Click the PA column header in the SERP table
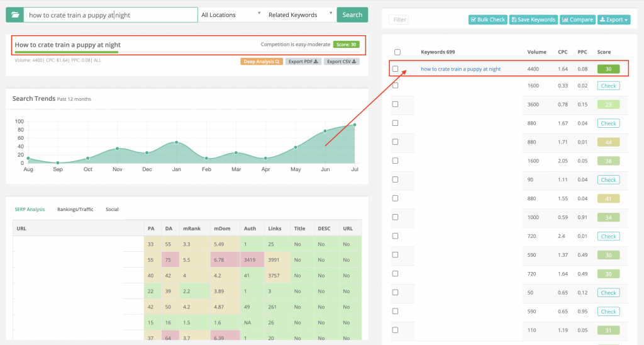Viewport: 644px width, 345px height. click(151, 229)
